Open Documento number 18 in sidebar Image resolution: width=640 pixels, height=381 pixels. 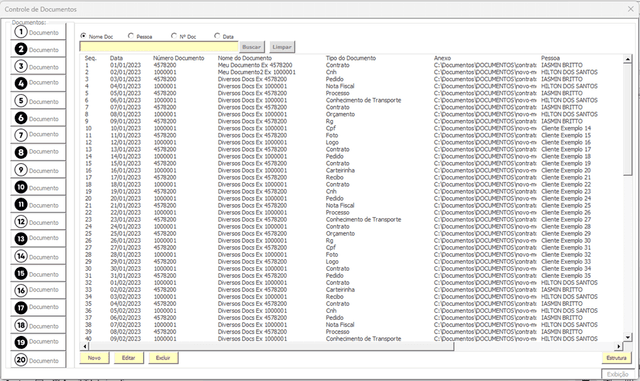point(38,325)
